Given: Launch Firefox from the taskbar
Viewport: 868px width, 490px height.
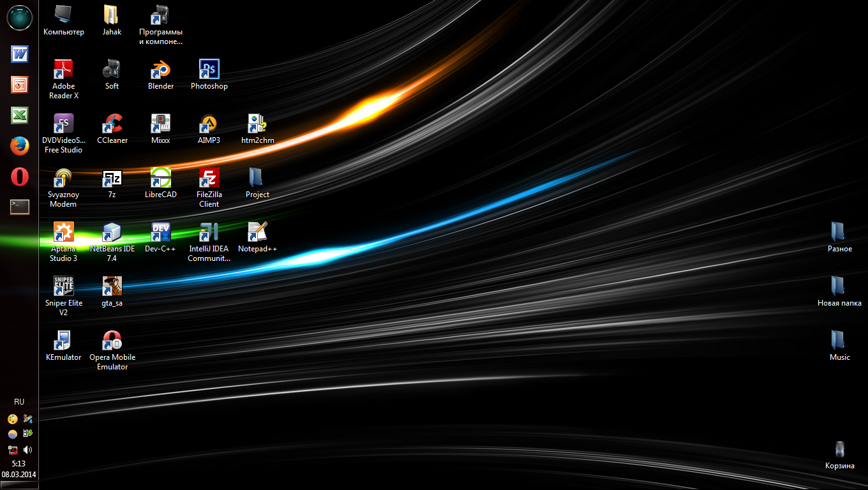Looking at the screenshot, I should 19,146.
